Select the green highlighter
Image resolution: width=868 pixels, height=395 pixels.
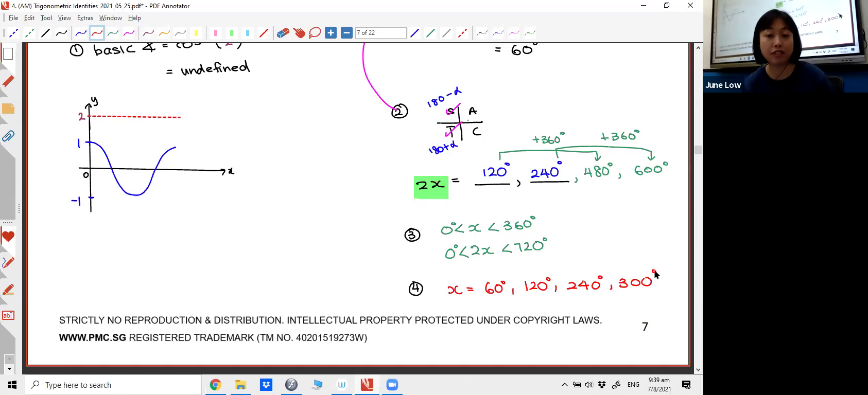[232, 33]
